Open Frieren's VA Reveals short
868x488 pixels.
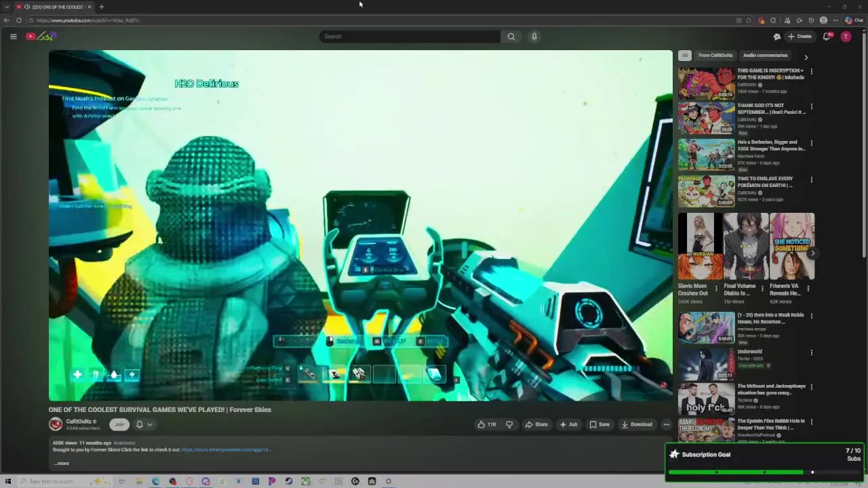coord(792,247)
